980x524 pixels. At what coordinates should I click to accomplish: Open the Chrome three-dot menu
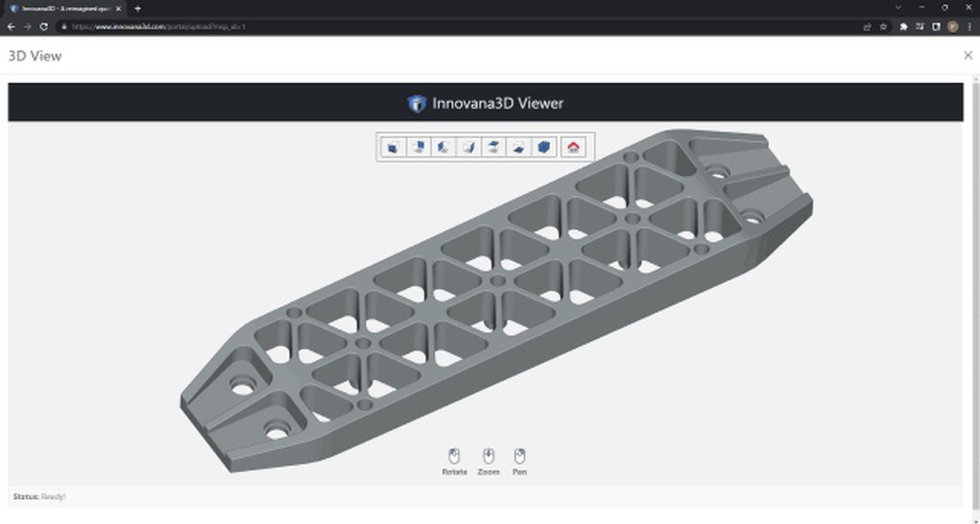click(x=970, y=26)
